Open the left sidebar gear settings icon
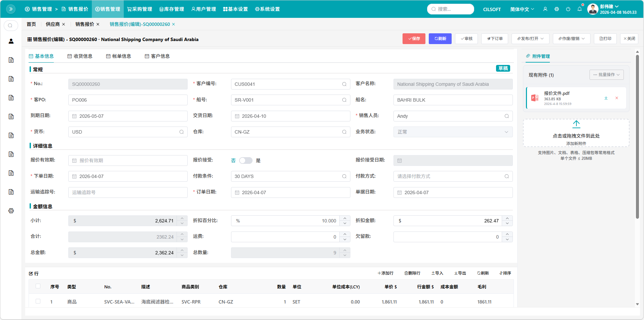This screenshot has width=644, height=320. pos(11,211)
